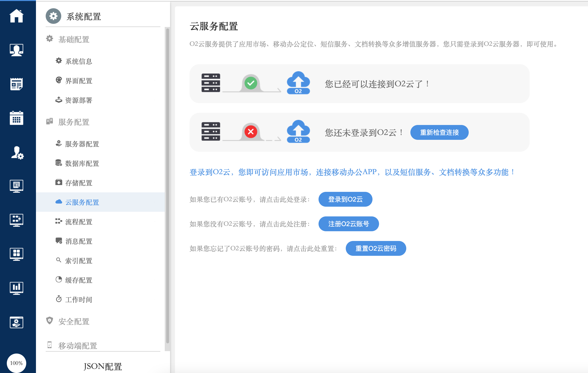This screenshot has width=588, height=373.
Task: Click the four-square app grid icon
Action: [x=16, y=254]
